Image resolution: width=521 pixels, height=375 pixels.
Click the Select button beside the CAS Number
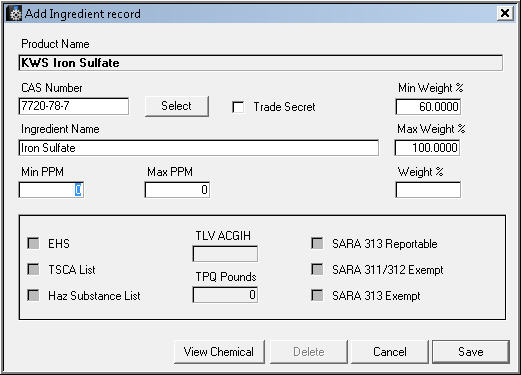[177, 106]
